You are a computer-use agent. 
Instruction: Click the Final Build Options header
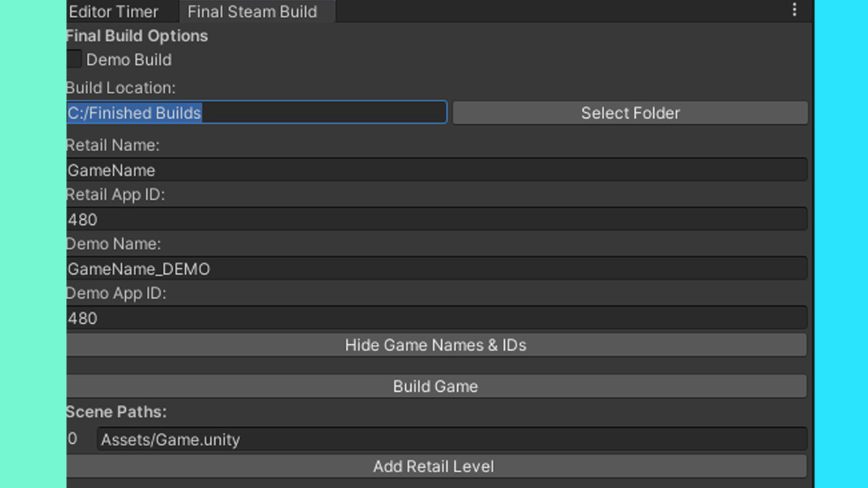(136, 35)
